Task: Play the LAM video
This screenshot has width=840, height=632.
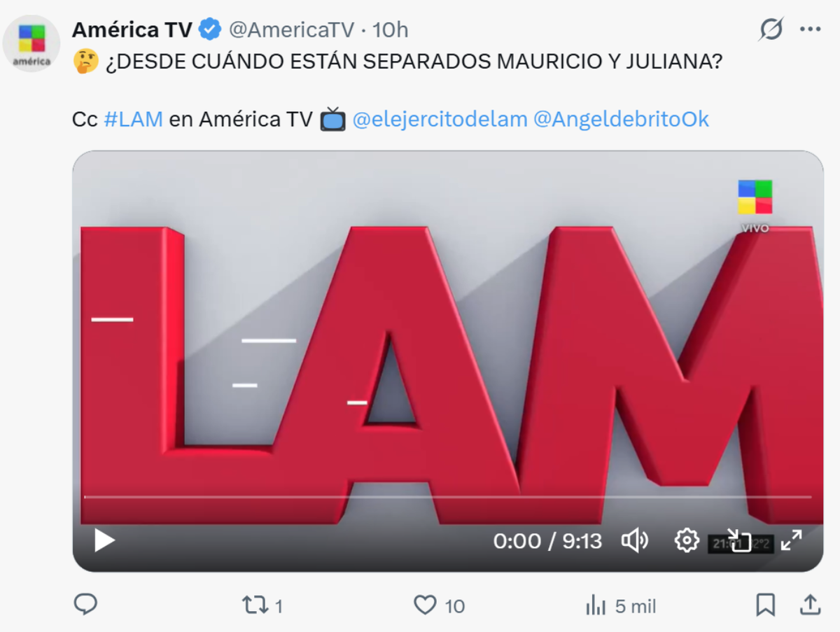Action: point(104,540)
